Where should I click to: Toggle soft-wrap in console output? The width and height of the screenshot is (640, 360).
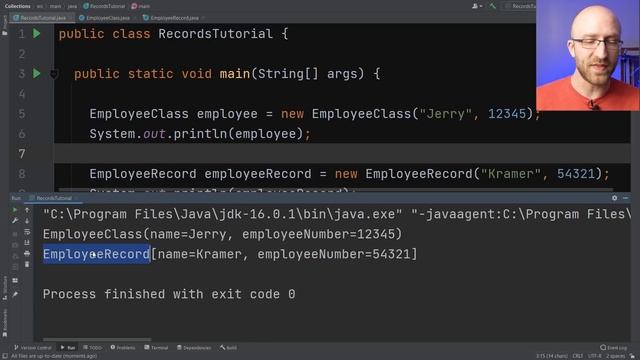[x=27, y=232]
